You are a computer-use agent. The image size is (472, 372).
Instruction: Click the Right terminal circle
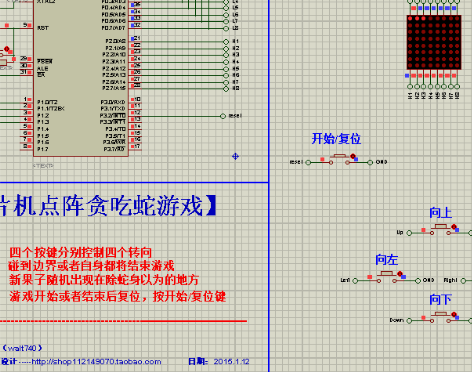click(x=463, y=281)
